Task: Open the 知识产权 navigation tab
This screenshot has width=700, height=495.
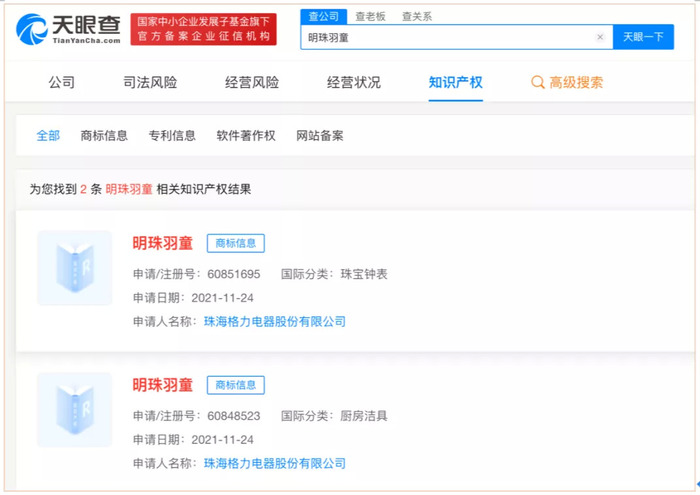Action: point(455,82)
